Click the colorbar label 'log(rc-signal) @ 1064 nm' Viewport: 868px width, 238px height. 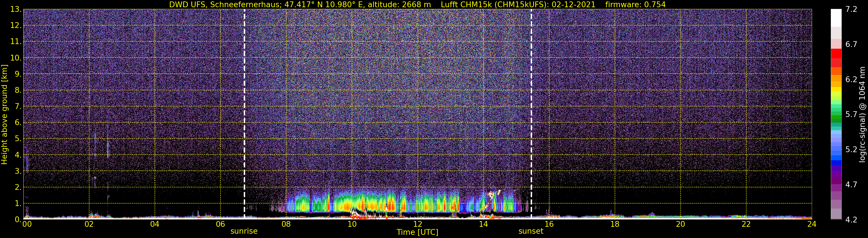click(863, 114)
